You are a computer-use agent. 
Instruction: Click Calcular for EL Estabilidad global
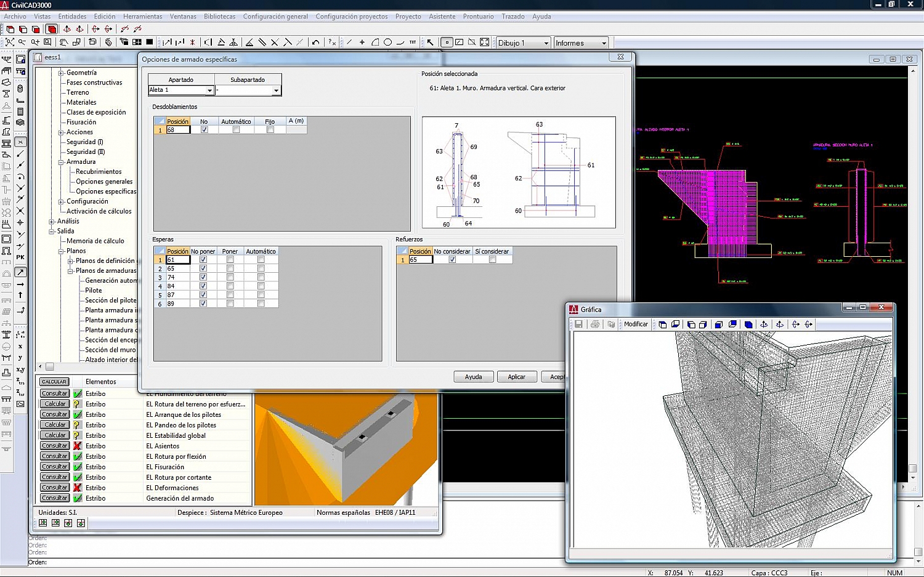coord(55,435)
